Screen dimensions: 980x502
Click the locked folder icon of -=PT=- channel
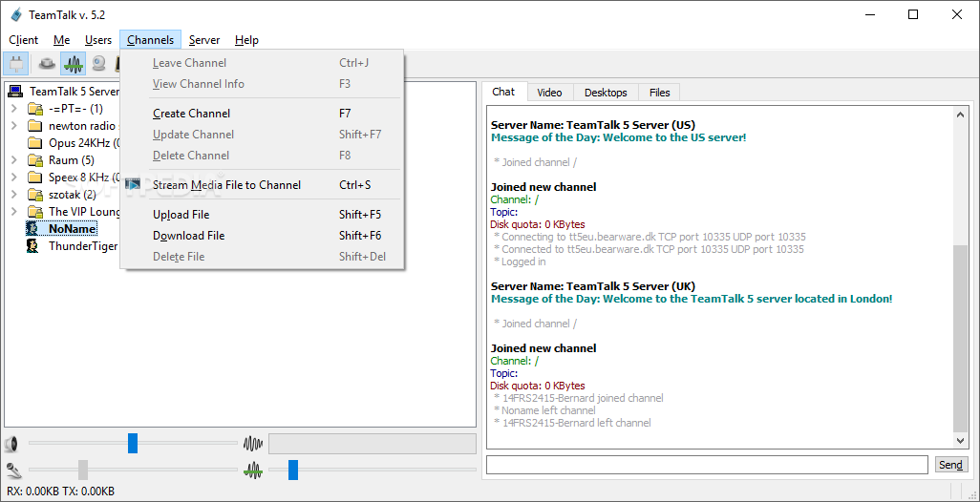click(35, 109)
